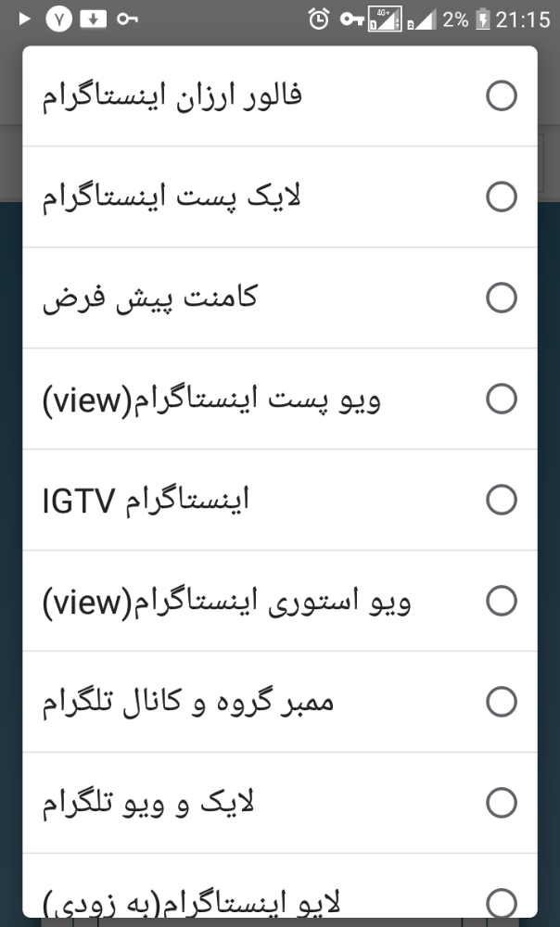Choose the کامنت پیش فرض radio button
The height and width of the screenshot is (927, 560).
(x=501, y=298)
